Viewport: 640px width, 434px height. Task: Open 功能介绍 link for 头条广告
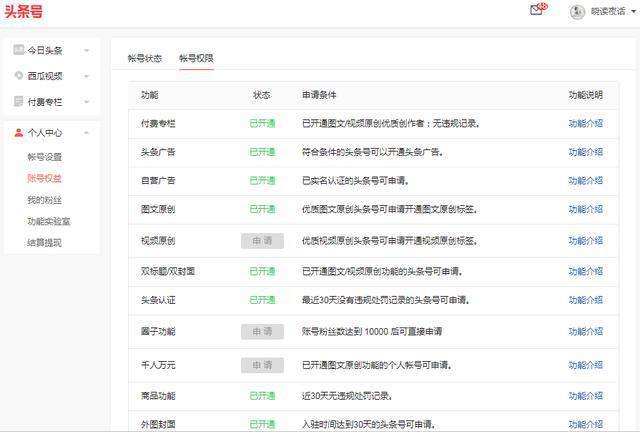(x=586, y=152)
